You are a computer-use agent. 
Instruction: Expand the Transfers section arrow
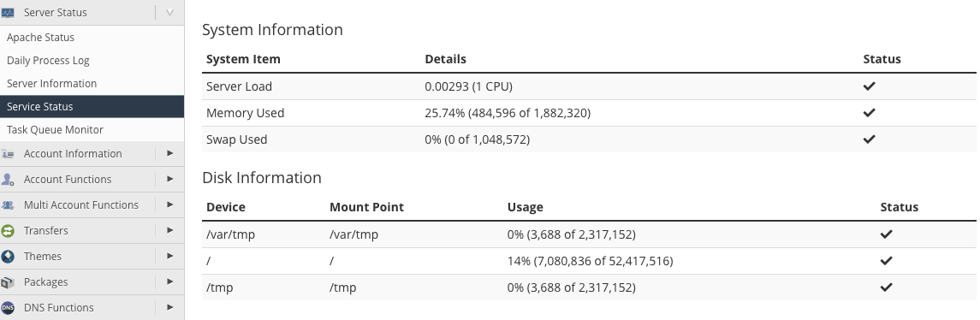[x=170, y=230]
